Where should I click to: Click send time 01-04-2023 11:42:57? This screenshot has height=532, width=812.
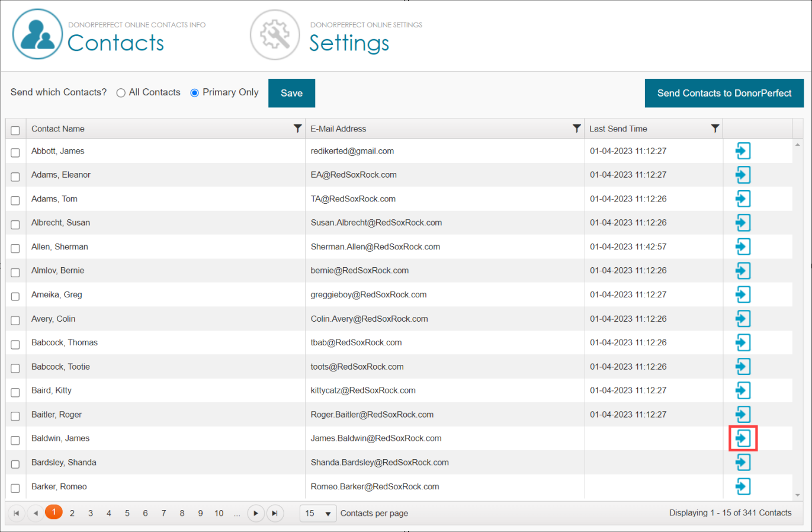(x=628, y=246)
